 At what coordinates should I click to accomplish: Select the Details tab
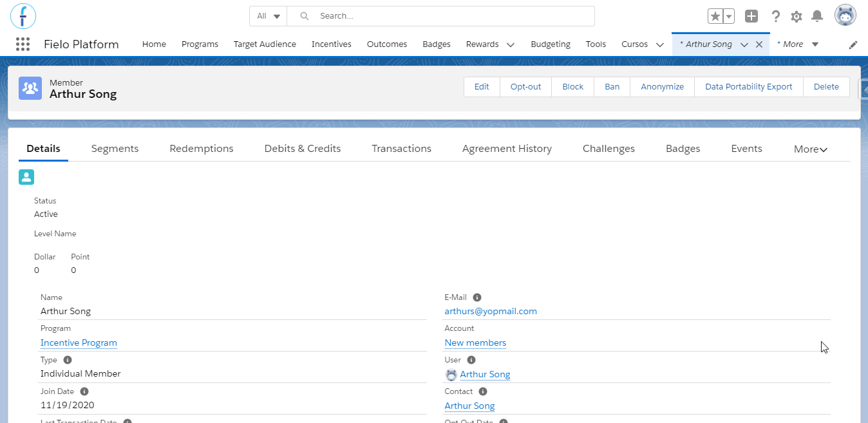(43, 149)
